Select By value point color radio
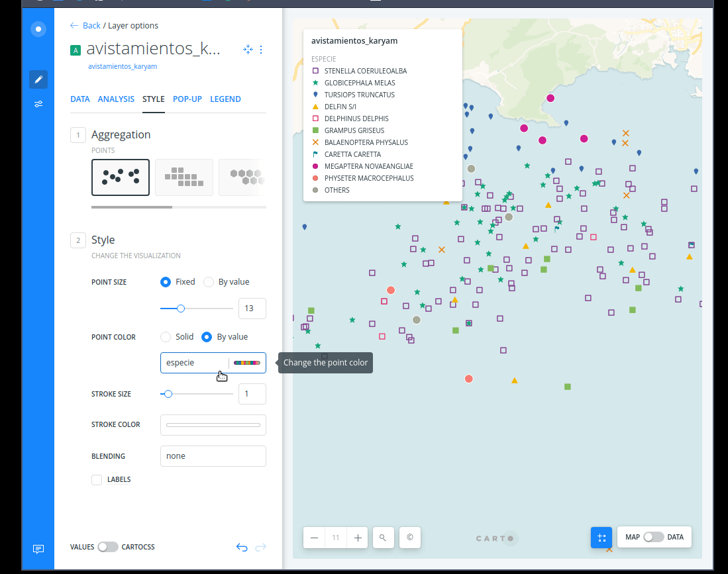The image size is (728, 574). coord(207,337)
